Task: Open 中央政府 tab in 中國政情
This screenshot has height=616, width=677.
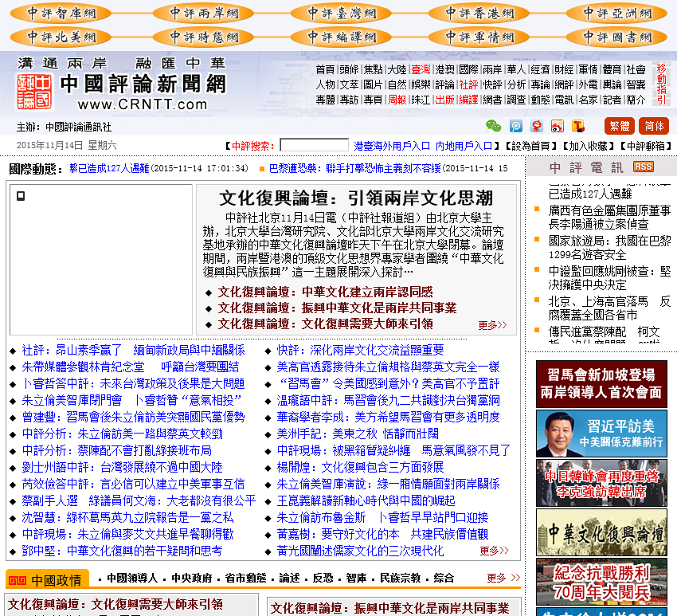Action: click(192, 578)
